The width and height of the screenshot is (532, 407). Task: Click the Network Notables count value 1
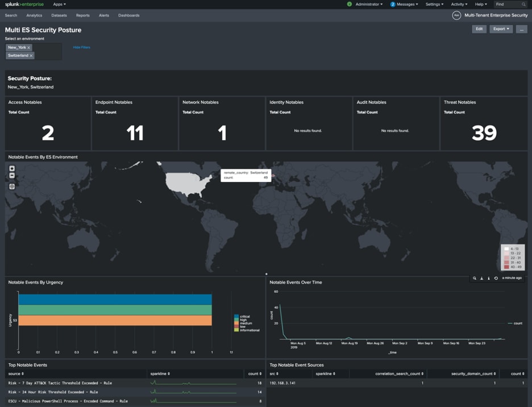point(222,133)
